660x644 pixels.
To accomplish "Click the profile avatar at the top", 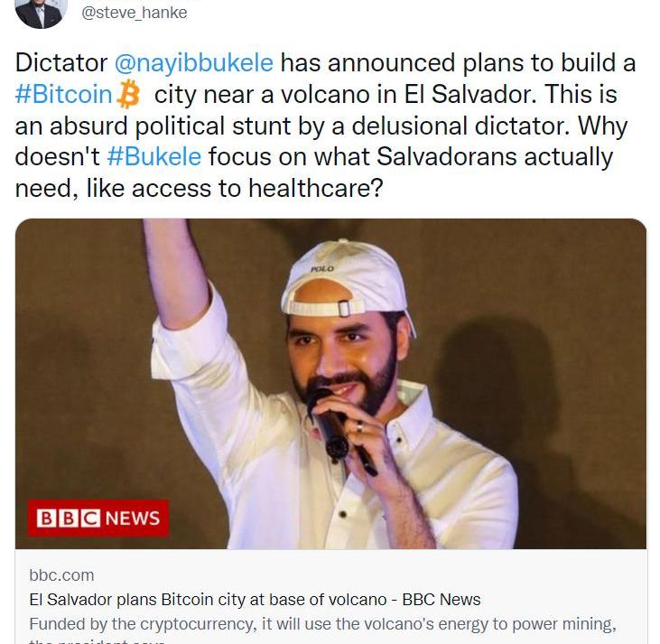I will 41,11.
